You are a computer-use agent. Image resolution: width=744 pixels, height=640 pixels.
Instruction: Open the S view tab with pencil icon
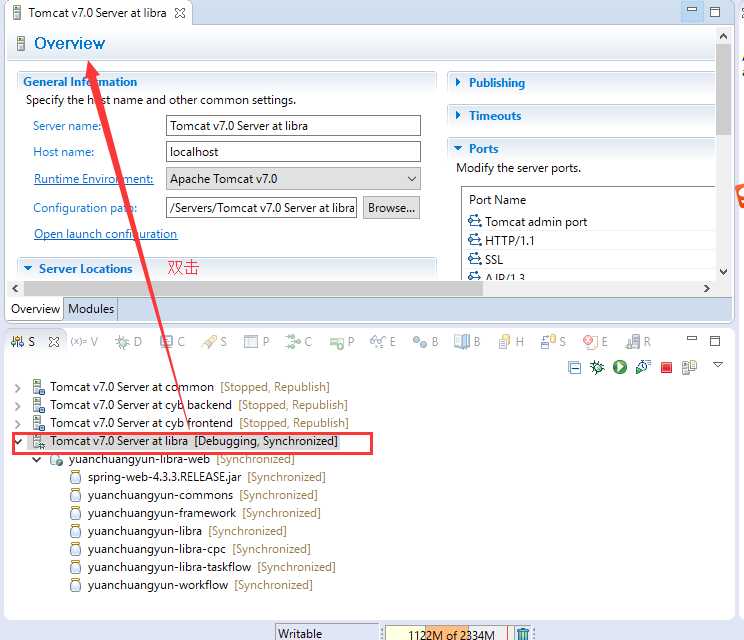coord(214,342)
